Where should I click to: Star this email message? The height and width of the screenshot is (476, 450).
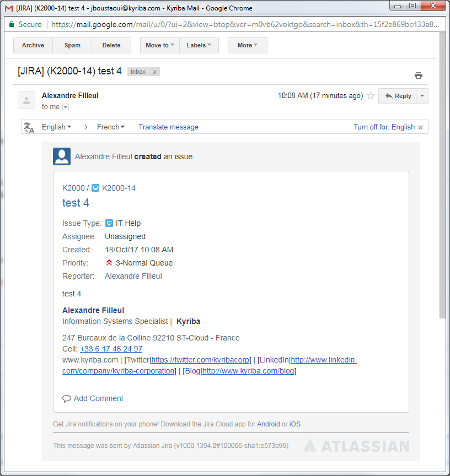pyautogui.click(x=370, y=95)
